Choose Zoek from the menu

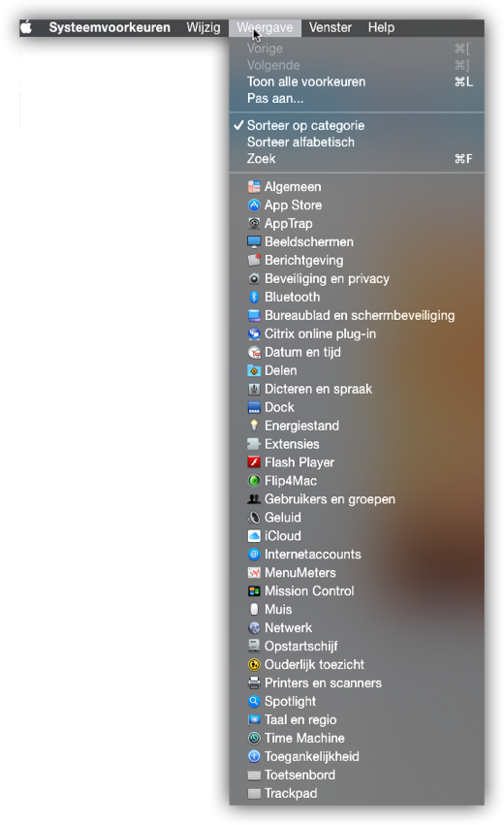pyautogui.click(x=357, y=158)
